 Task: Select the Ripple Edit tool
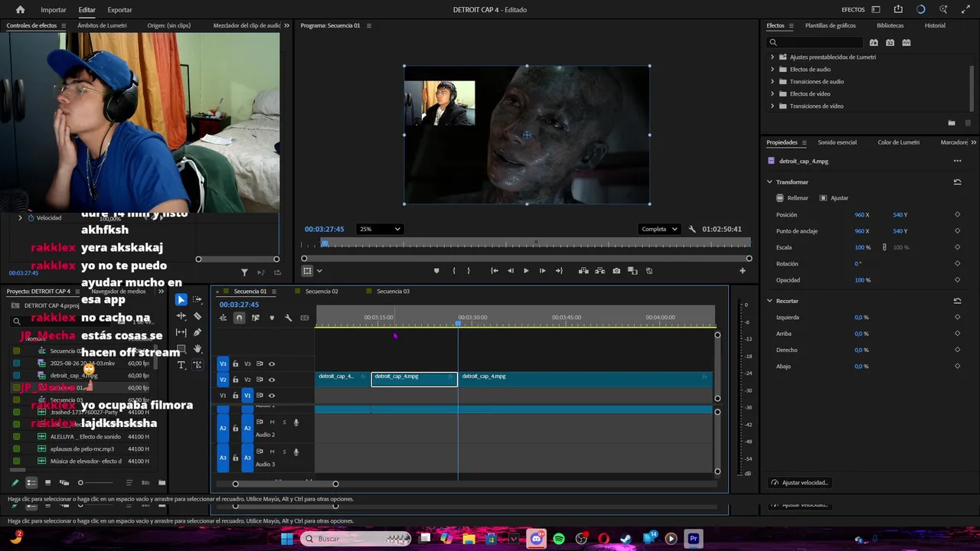(x=181, y=316)
